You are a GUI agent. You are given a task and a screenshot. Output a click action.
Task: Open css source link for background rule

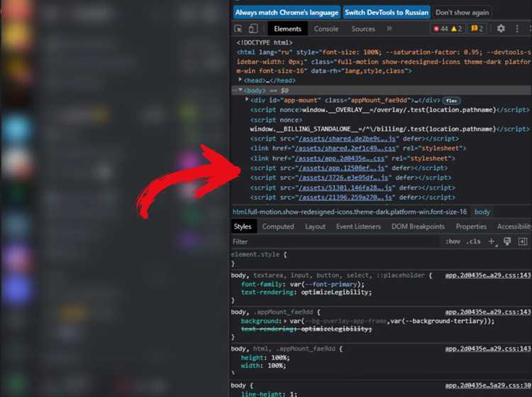(488, 312)
